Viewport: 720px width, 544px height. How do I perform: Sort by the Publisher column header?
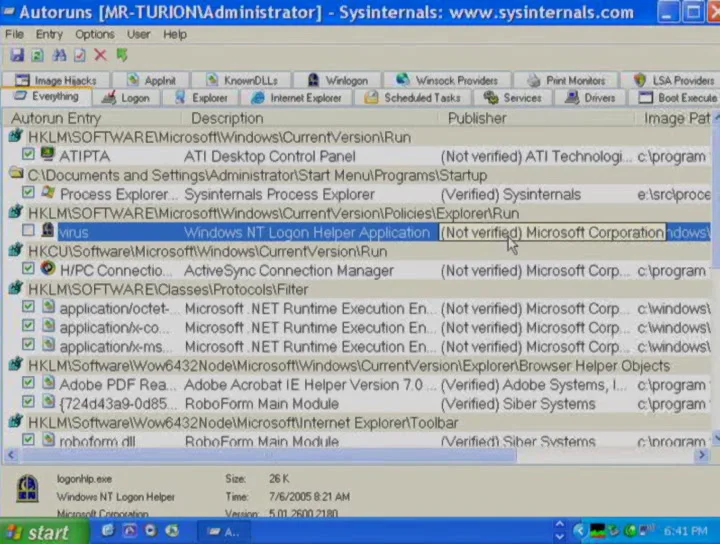point(477,118)
